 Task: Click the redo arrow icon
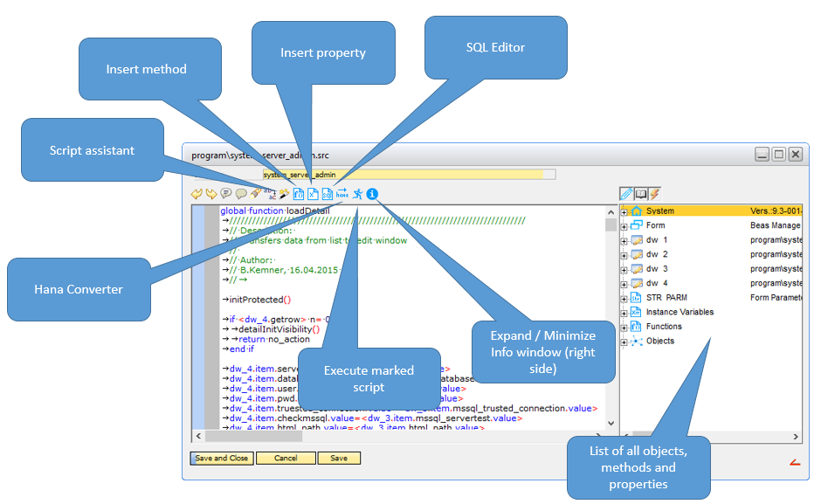[x=210, y=194]
